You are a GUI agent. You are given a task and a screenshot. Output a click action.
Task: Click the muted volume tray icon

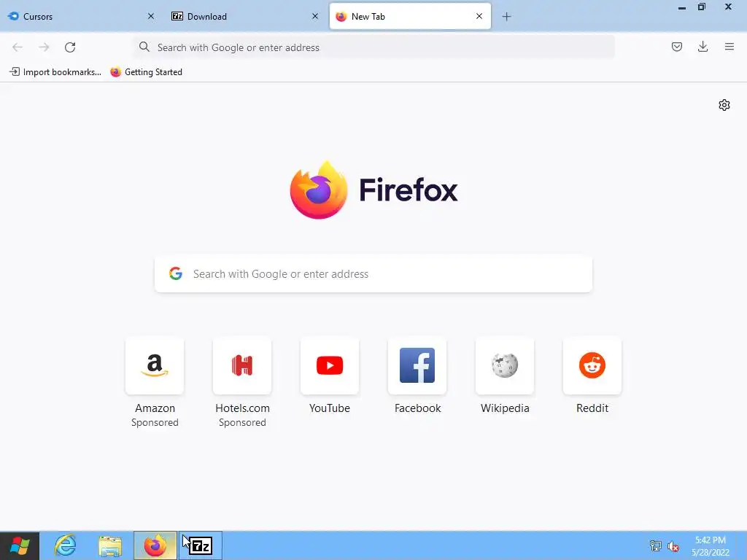[x=673, y=546]
